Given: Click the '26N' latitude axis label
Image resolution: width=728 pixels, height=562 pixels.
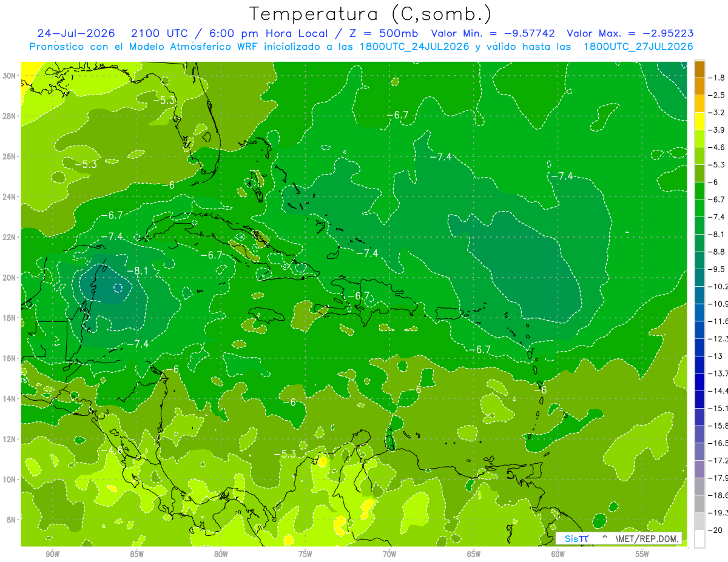Looking at the screenshot, I should point(10,156).
